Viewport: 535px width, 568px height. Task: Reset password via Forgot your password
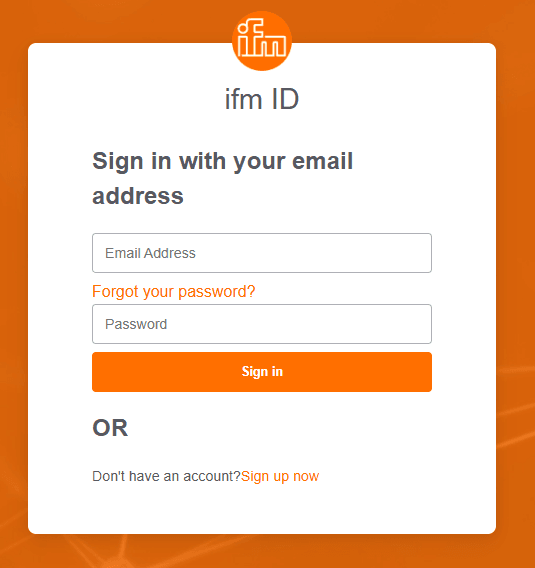174,291
